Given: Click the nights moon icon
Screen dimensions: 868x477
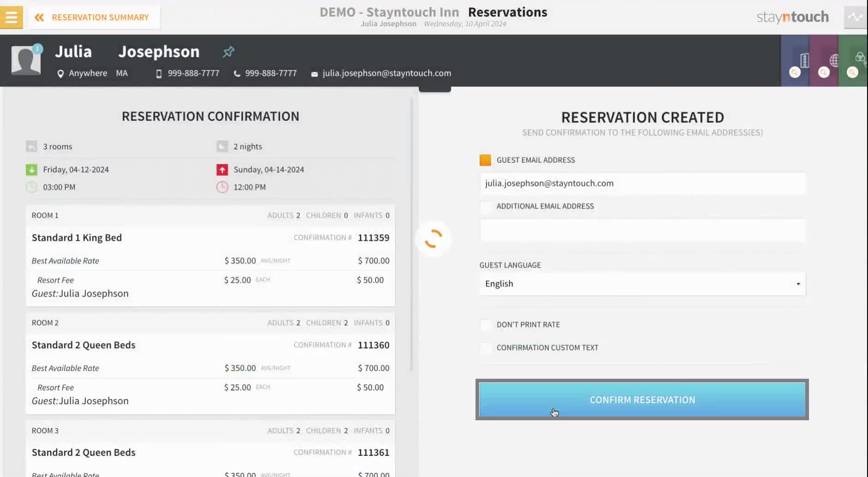Looking at the screenshot, I should pyautogui.click(x=222, y=147).
